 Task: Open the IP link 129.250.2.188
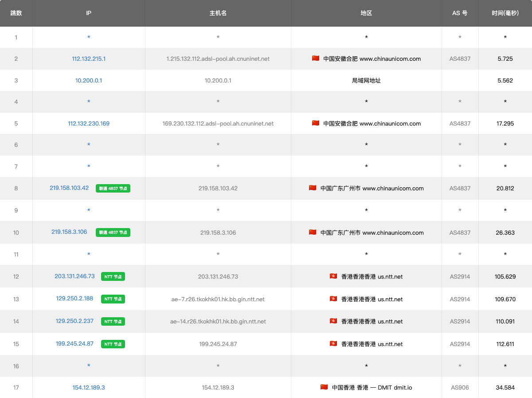74,298
